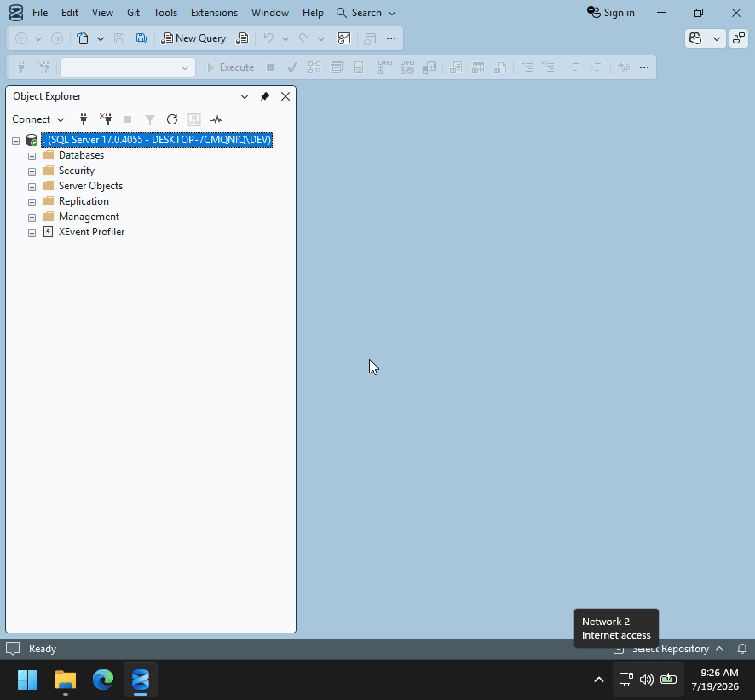Image resolution: width=755 pixels, height=700 pixels.
Task: Select the SQL Server 17.0.4055 server node
Action: [157, 140]
